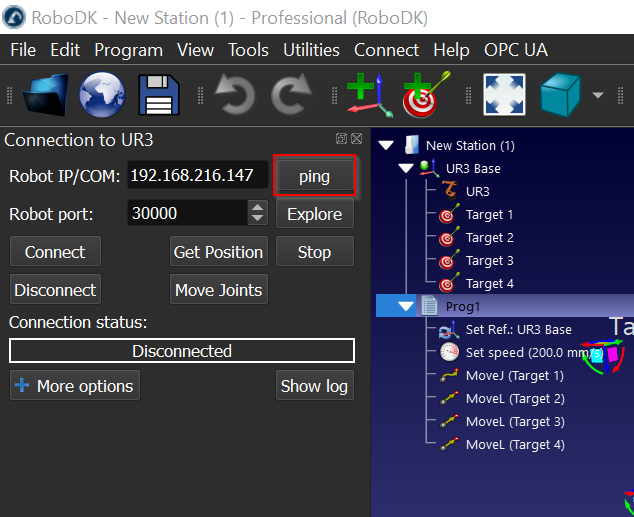Open the Program menu
Screen dimensions: 634x517
click(129, 50)
